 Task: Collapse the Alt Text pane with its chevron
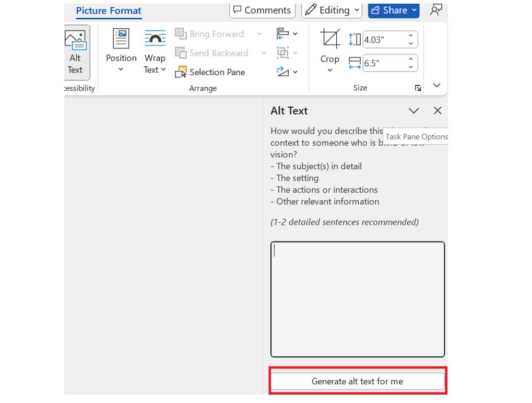pos(413,111)
